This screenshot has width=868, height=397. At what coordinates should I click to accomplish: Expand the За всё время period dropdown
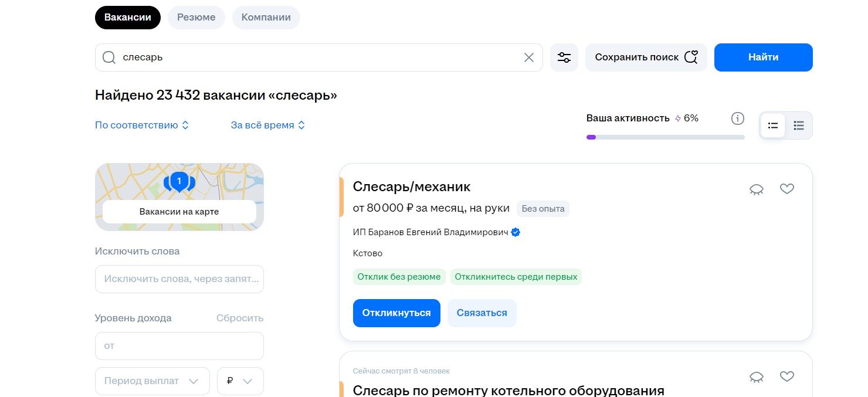tap(268, 125)
